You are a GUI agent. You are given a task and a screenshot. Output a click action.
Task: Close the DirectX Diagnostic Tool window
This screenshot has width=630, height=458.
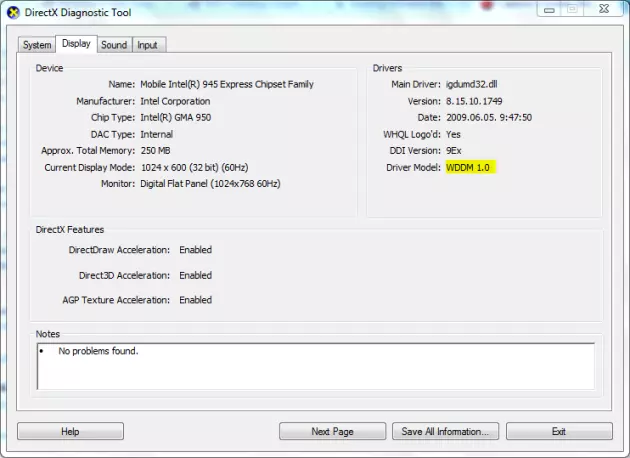[x=604, y=9]
